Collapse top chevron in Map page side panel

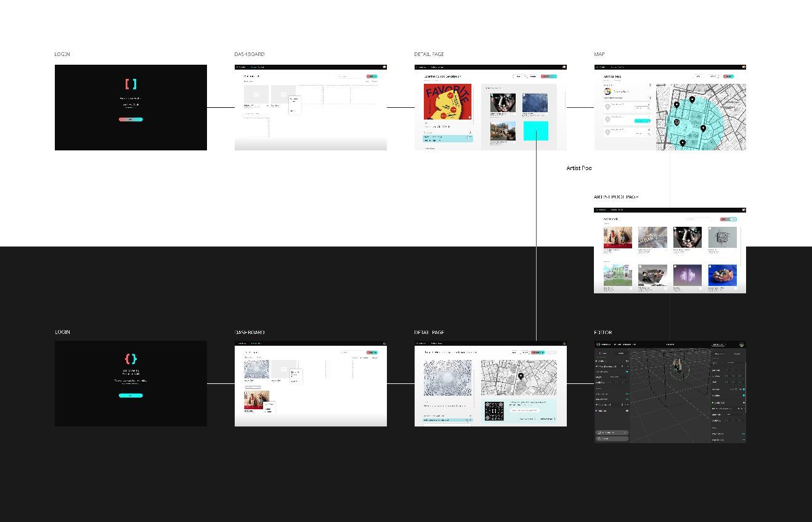pyautogui.click(x=650, y=85)
